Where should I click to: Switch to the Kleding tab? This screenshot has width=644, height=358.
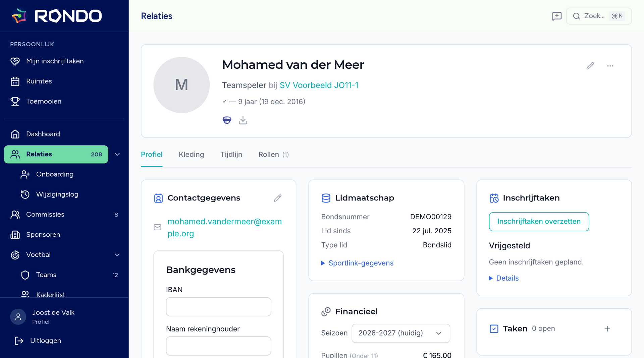coord(191,155)
